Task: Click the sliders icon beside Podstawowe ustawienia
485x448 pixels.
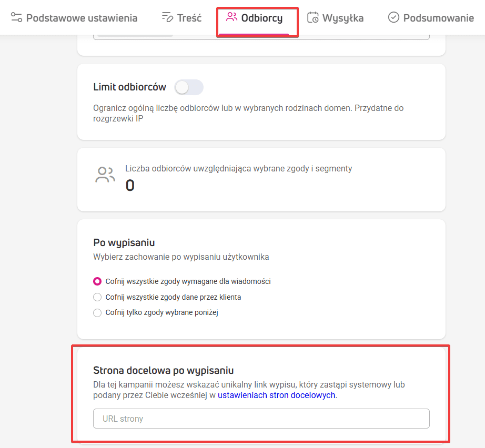Action: click(16, 17)
